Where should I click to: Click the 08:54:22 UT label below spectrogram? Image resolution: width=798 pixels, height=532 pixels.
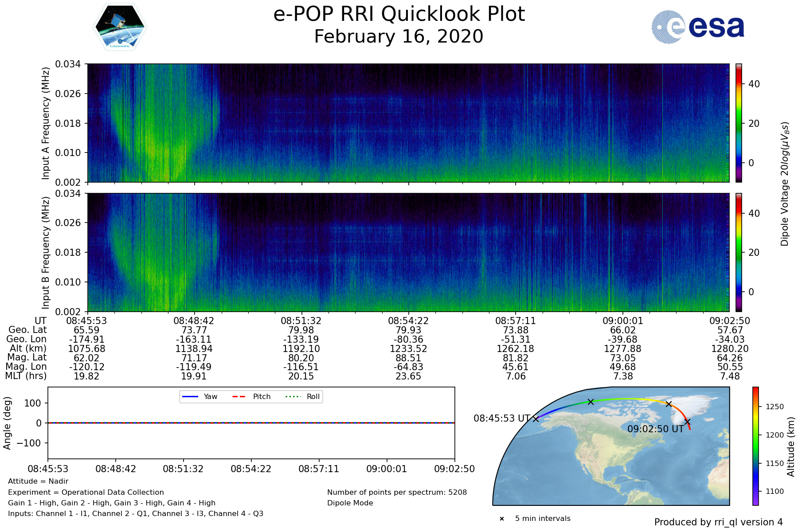point(408,321)
